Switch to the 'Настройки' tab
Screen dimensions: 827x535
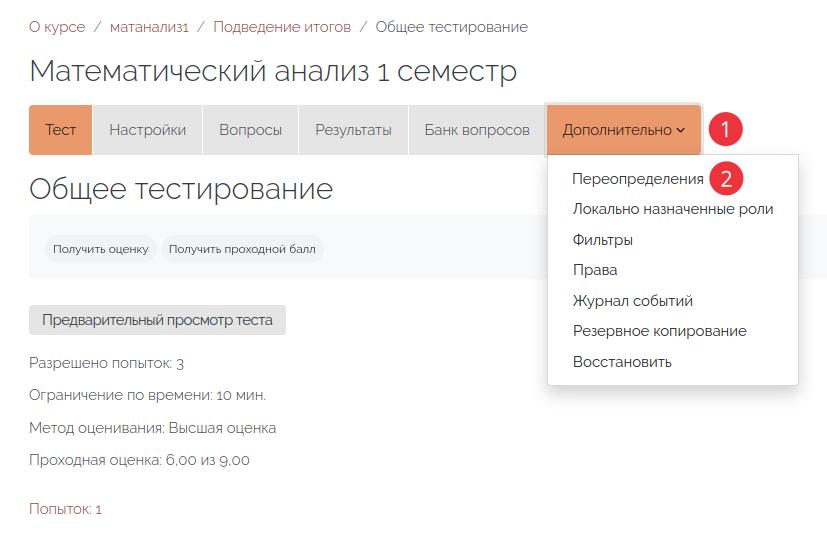tap(148, 130)
